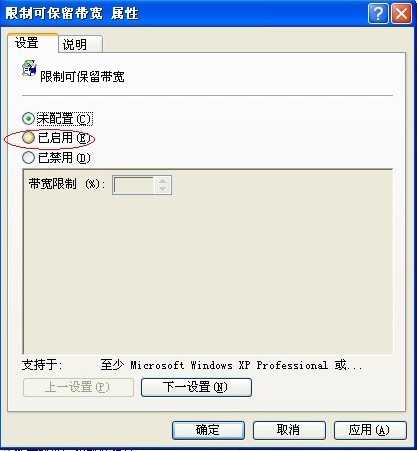Cancel the dialog with 取消
Viewport: 417px width, 451px height.
289,430
